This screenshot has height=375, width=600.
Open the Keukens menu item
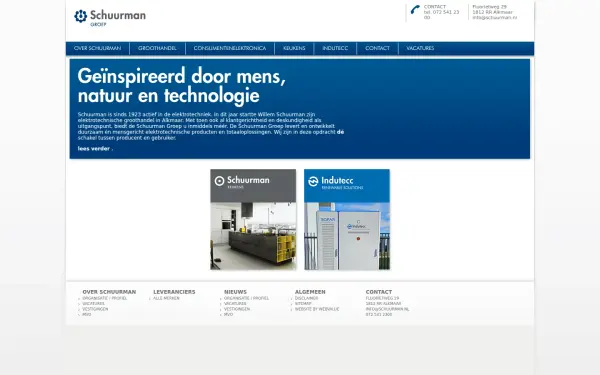click(x=294, y=48)
